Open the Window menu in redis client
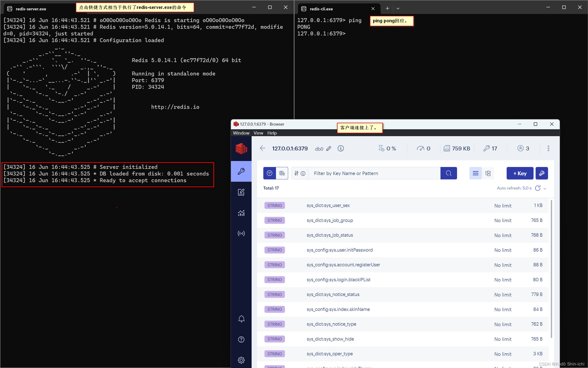This screenshot has width=588, height=368. 240,133
